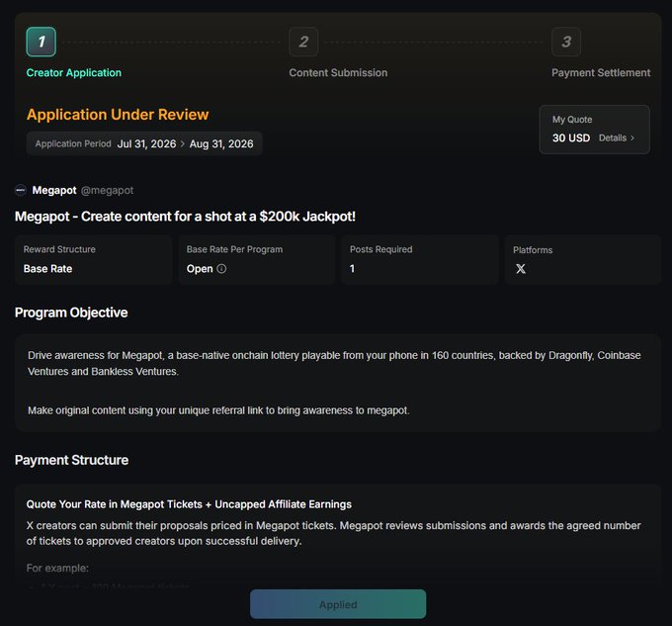Select the Creator Application step label
The image size is (672, 626).
point(74,73)
